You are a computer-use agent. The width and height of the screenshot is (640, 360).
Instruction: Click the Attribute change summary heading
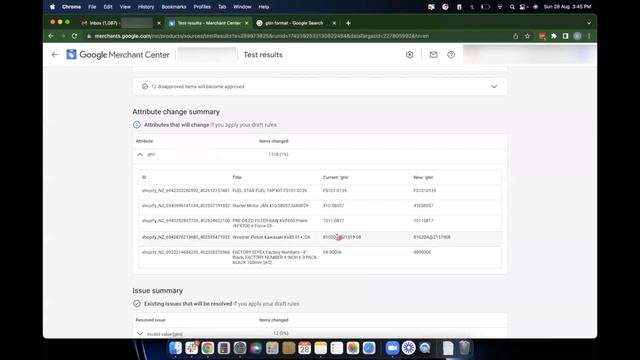(176, 112)
